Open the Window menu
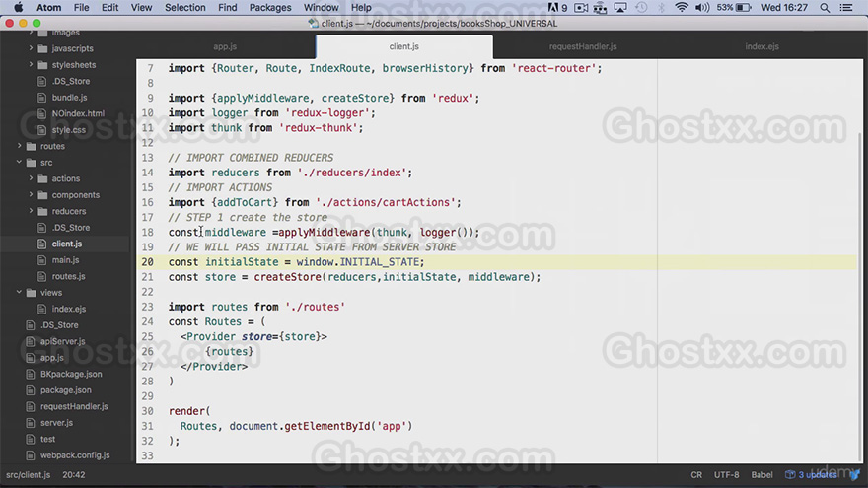Screen dimensions: 868x488 (322, 7)
